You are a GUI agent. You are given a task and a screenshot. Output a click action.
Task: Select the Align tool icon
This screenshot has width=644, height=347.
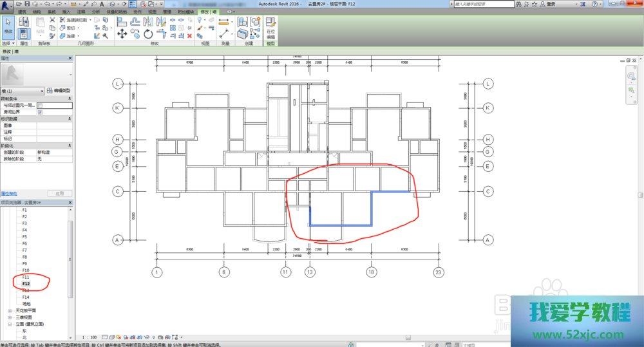click(x=122, y=22)
